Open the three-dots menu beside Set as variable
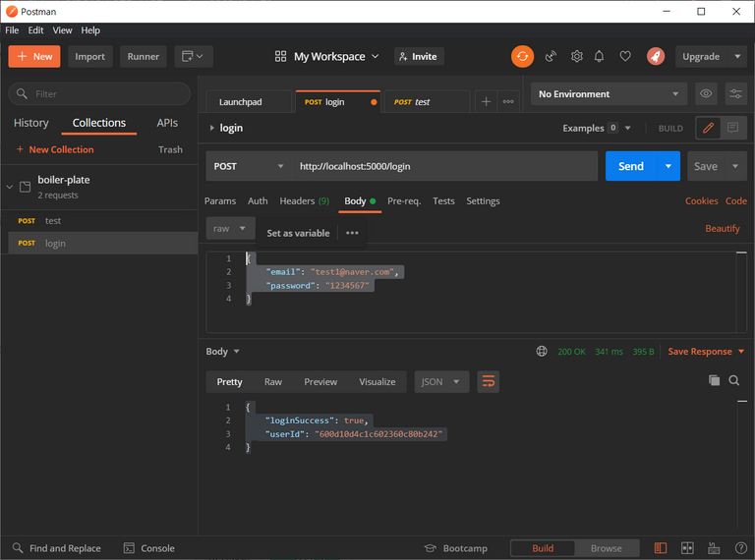The height and width of the screenshot is (560, 755). [x=352, y=233]
